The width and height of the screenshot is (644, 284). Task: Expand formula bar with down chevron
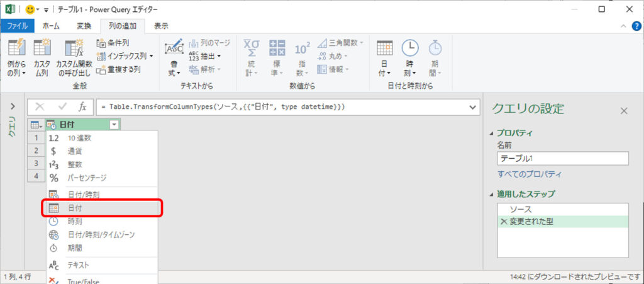click(x=474, y=107)
